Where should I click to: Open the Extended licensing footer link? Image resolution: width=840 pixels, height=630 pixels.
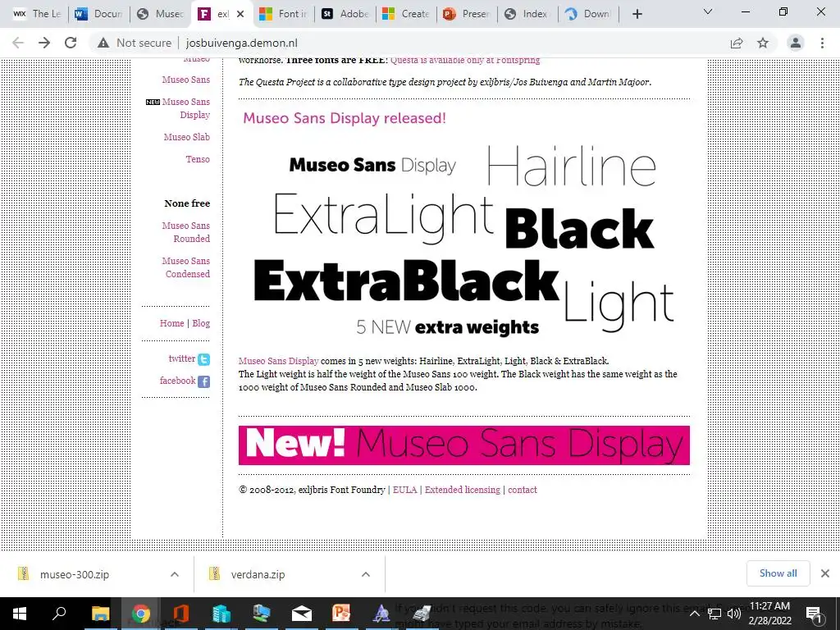coord(463,490)
